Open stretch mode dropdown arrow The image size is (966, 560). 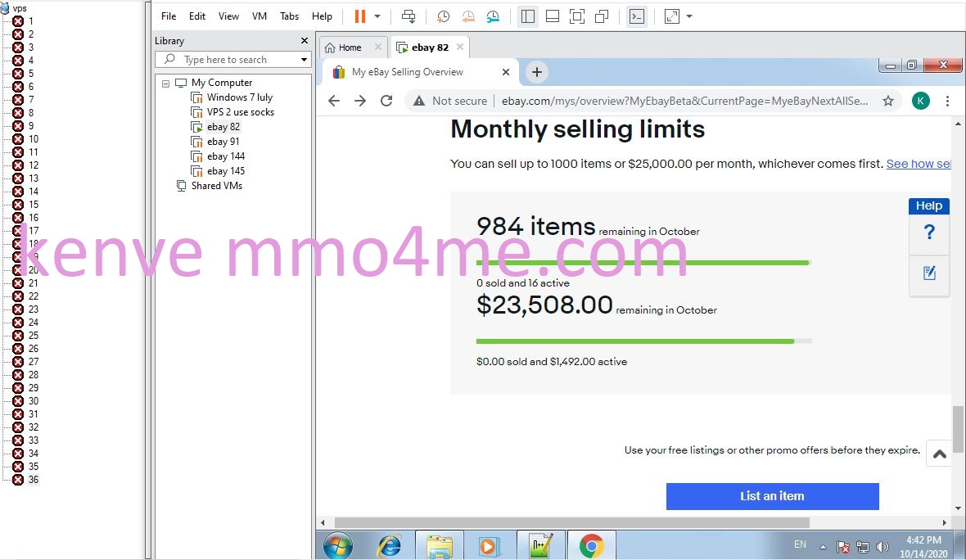click(689, 16)
